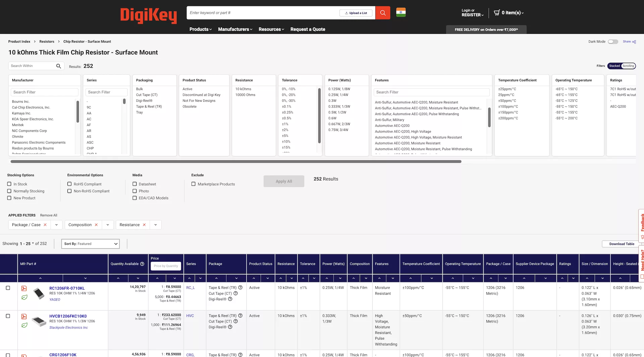644x357 pixels.
Task: Expand Resistance applied filter dropdown
Action: [156, 225]
